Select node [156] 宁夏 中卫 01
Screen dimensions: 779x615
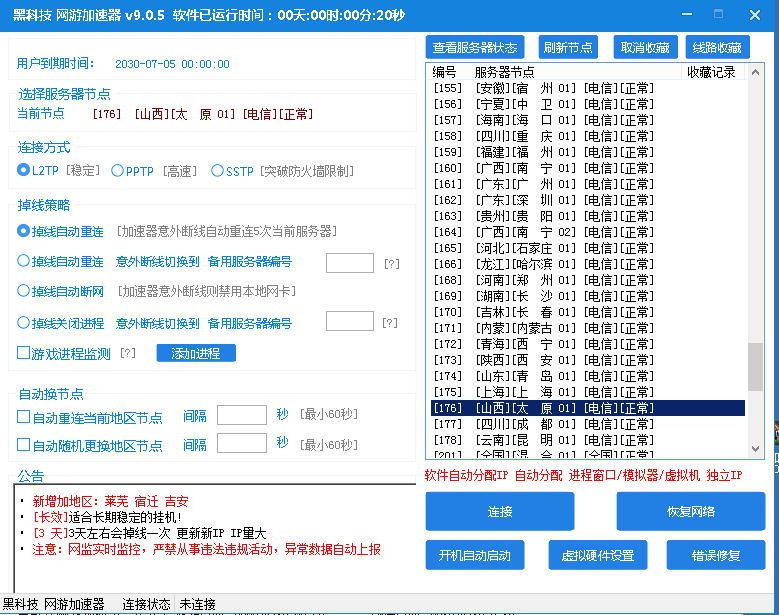point(588,104)
